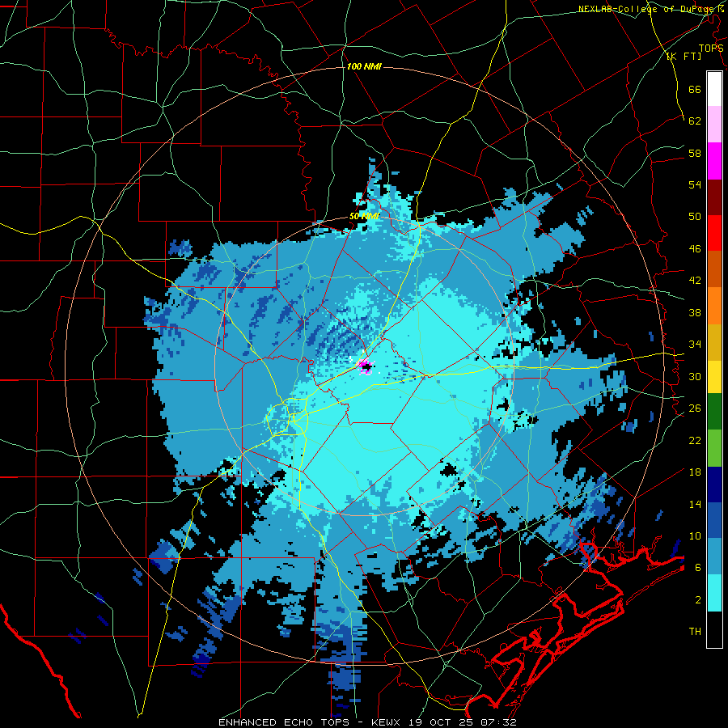This screenshot has height=728, width=728.
Task: Click the '10' legend value
Action: pyautogui.click(x=695, y=535)
